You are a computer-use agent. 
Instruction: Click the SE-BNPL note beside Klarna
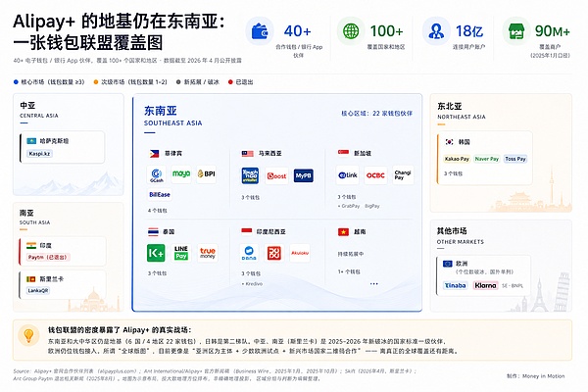513,286
